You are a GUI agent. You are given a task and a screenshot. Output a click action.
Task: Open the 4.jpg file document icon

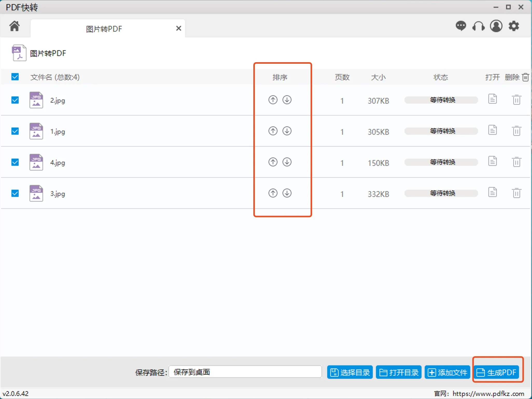click(x=492, y=161)
